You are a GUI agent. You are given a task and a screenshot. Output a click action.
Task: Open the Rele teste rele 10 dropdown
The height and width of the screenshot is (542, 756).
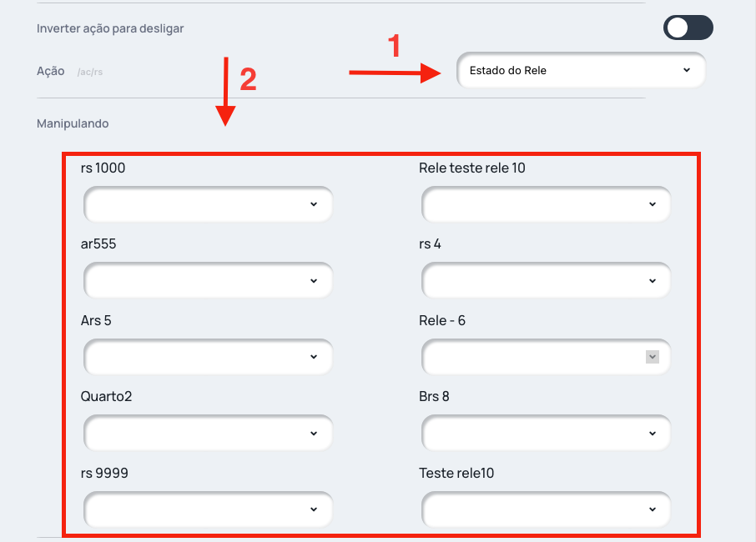(546, 204)
